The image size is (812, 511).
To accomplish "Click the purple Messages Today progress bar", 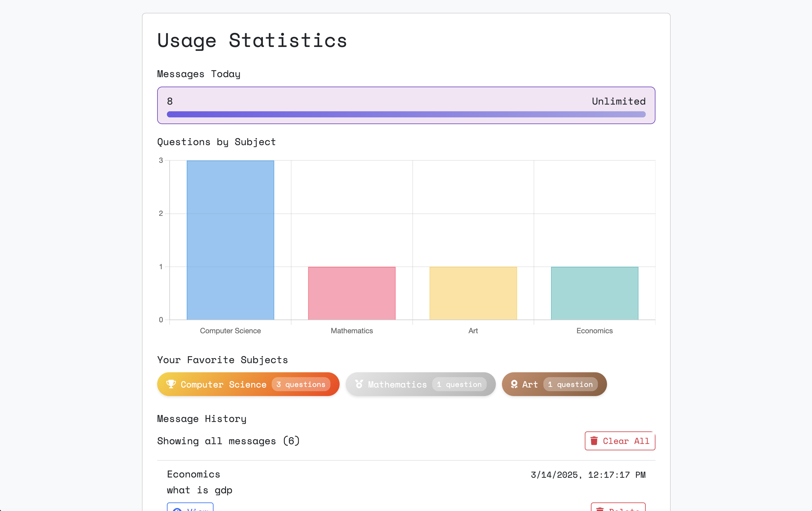I will pyautogui.click(x=406, y=114).
